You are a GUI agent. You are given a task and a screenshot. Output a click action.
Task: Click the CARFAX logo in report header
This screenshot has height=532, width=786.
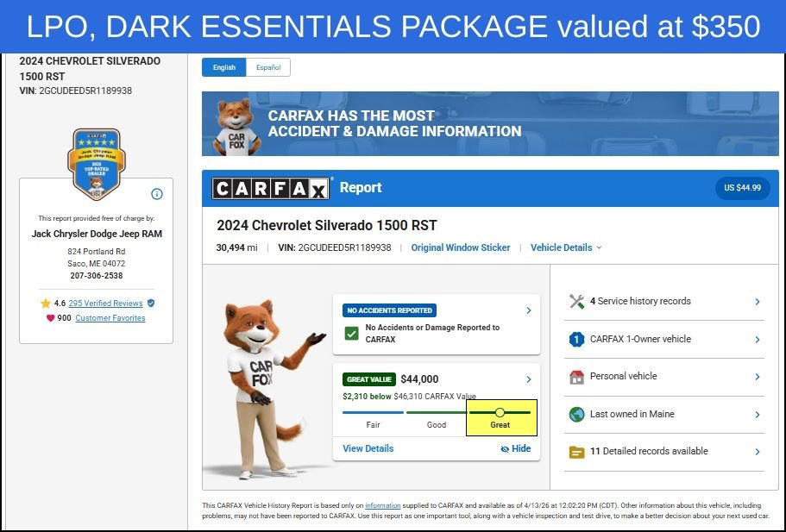(271, 189)
